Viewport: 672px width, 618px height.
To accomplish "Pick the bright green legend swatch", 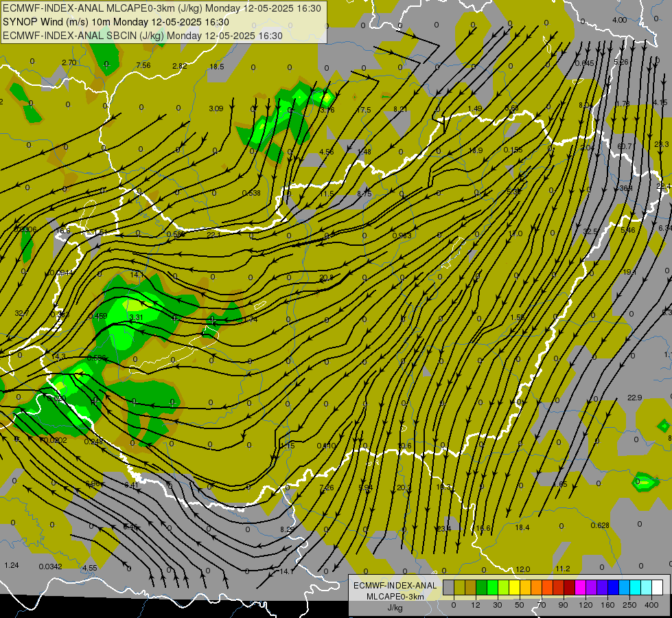I will (492, 587).
